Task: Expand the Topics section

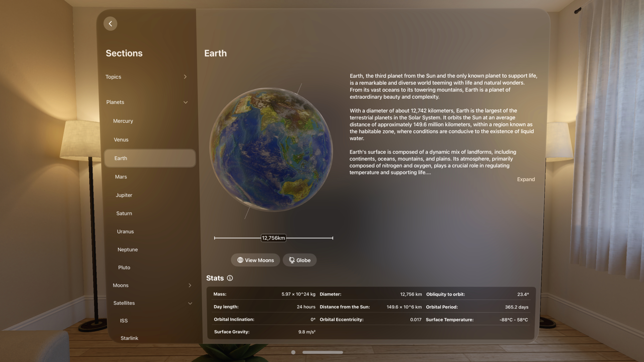Action: (x=185, y=77)
